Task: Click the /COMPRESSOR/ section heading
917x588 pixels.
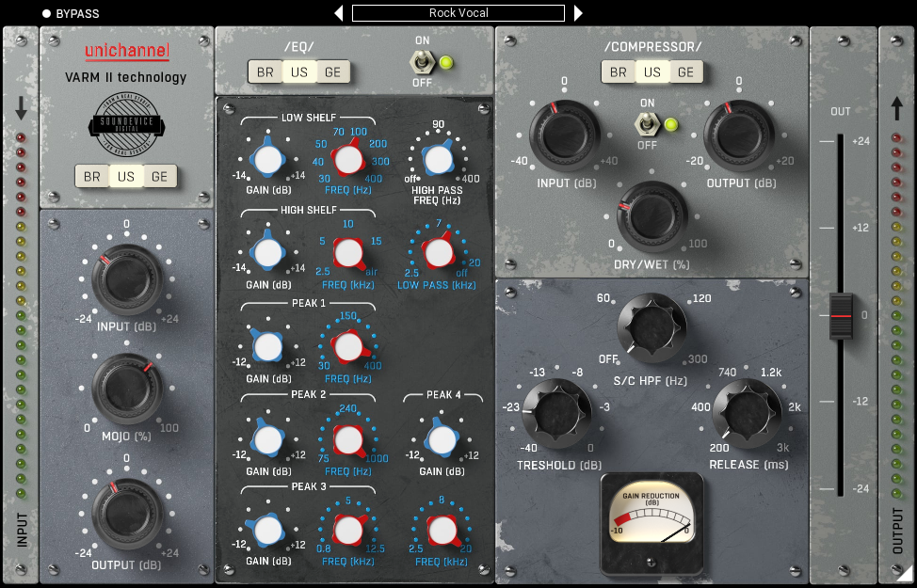Action: pyautogui.click(x=652, y=47)
